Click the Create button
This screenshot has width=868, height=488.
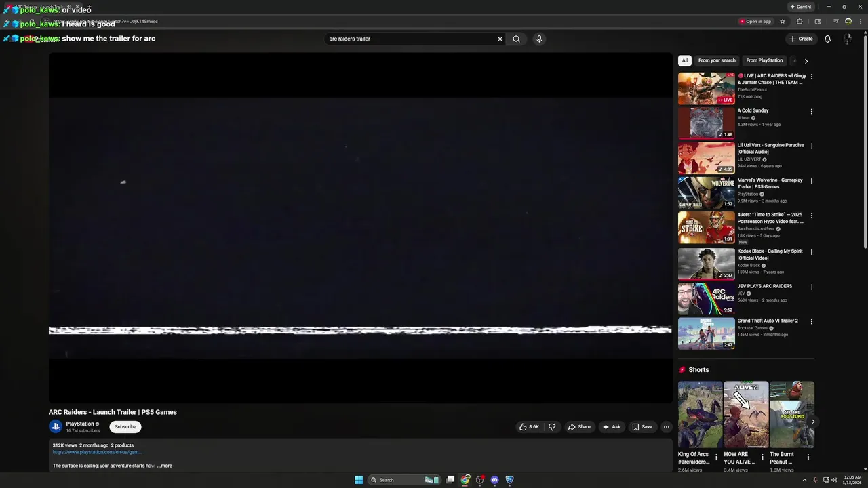click(801, 39)
